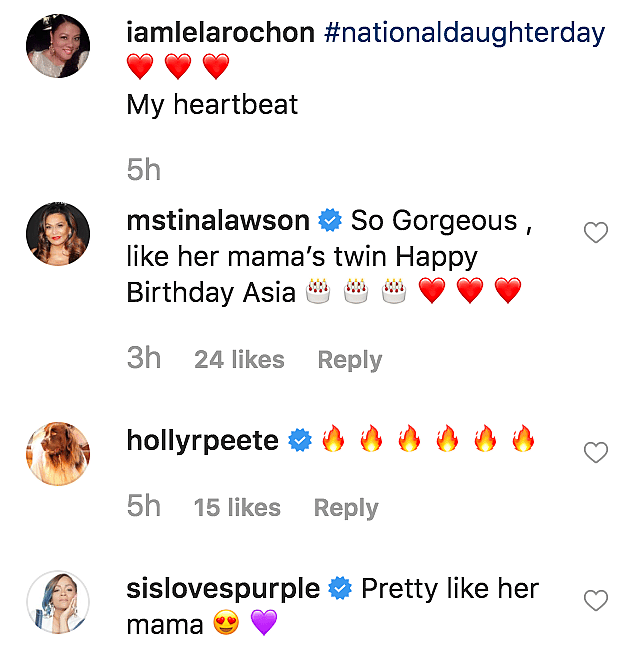Visit mstinalawson username link
The height and width of the screenshot is (672, 634).
tap(217, 221)
